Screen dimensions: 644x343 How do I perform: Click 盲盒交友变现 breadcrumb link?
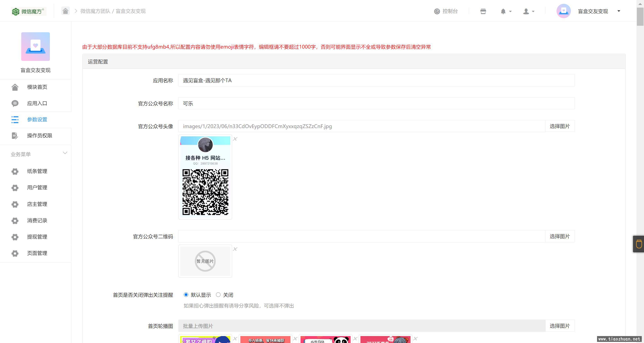point(131,11)
